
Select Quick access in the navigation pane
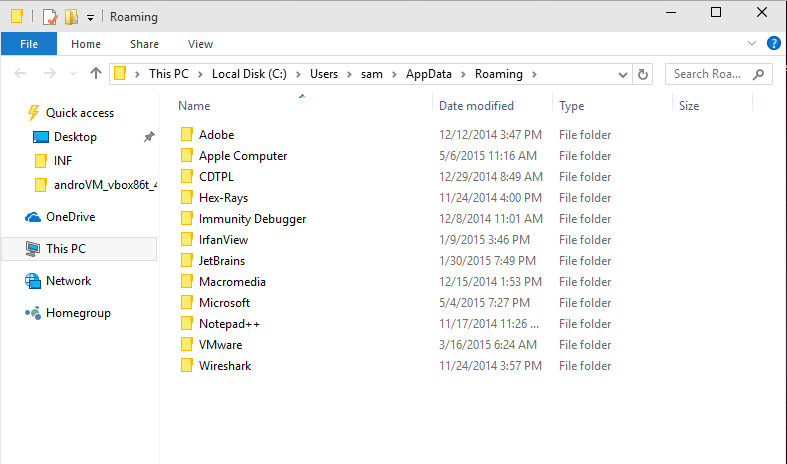click(x=80, y=113)
